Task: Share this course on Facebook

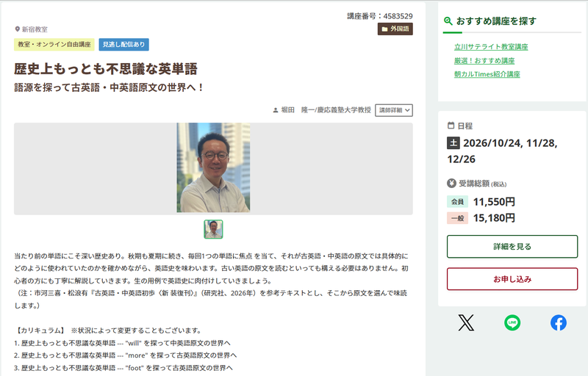Action: (x=559, y=323)
